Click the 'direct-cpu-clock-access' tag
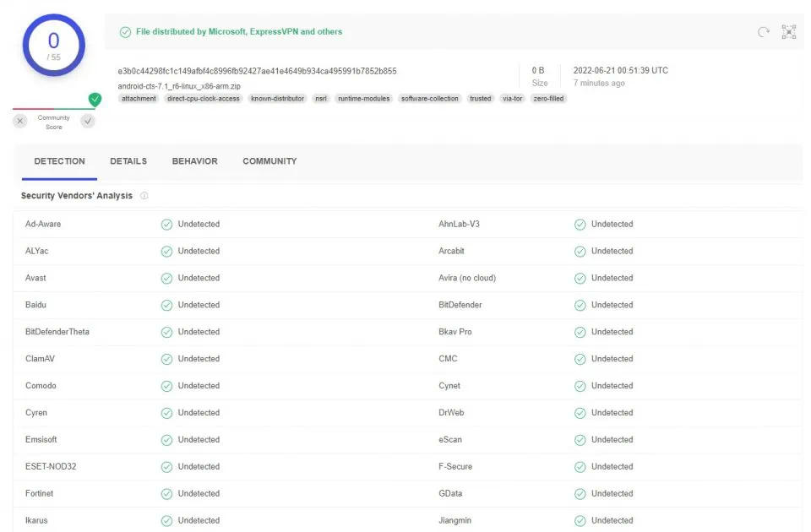This screenshot has height=532, width=811. 204,99
